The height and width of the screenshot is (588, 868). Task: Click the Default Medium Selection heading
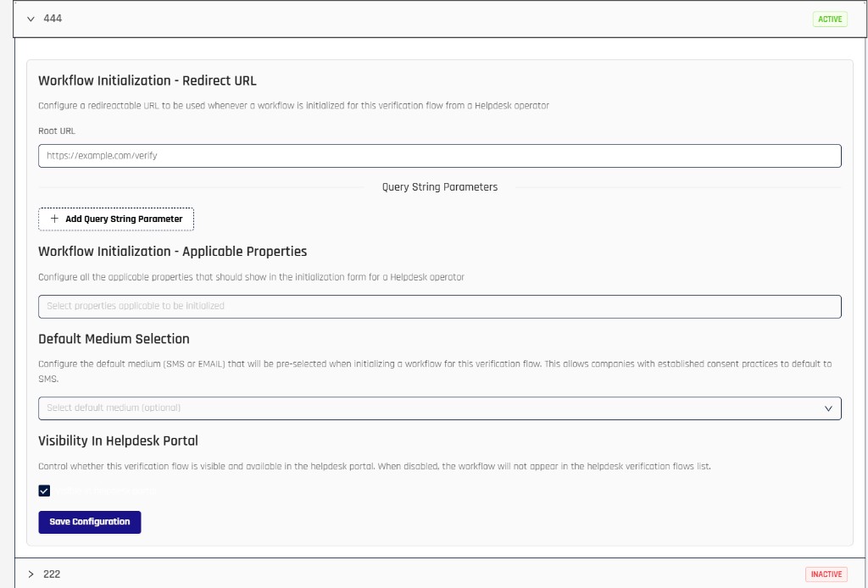pos(114,339)
